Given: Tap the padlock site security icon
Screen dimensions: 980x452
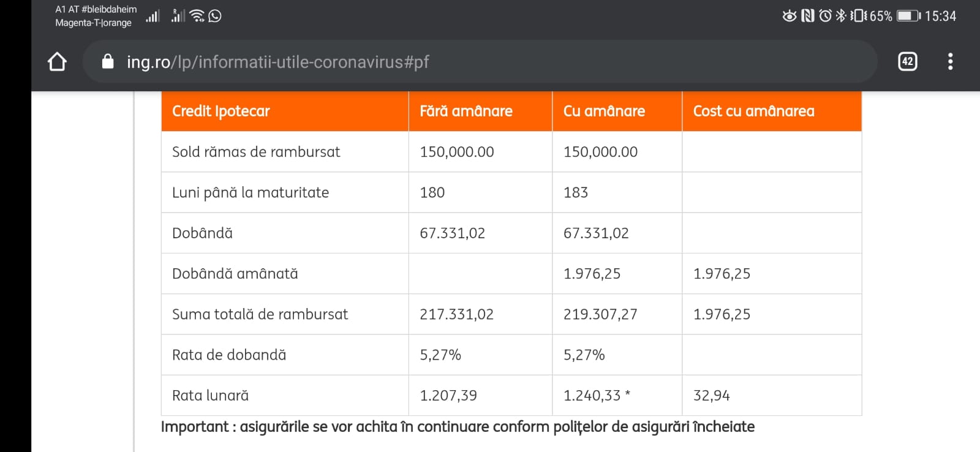Looking at the screenshot, I should (x=108, y=62).
